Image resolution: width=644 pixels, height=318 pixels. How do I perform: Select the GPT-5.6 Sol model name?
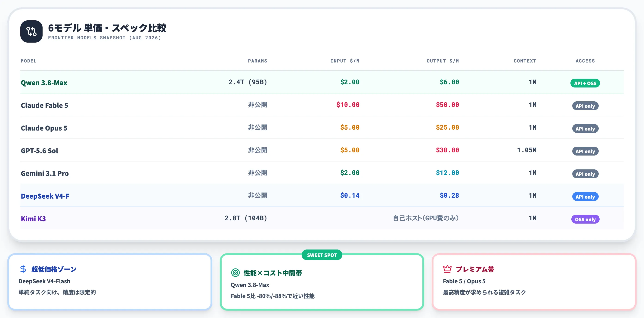(40, 151)
